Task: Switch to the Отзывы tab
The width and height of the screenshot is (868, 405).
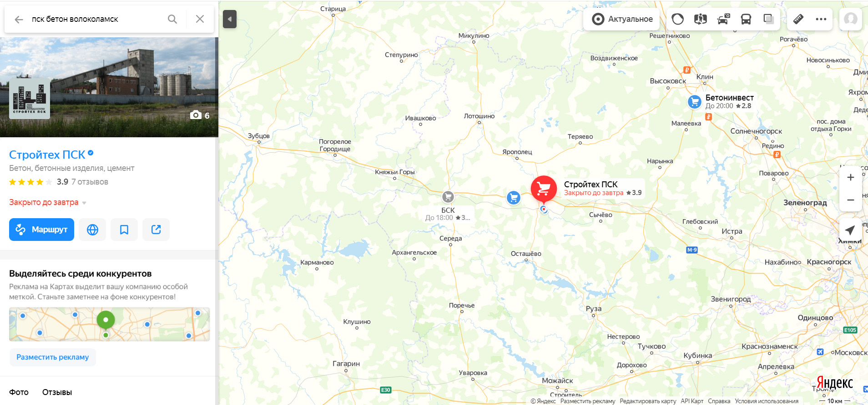Action: 57,392
